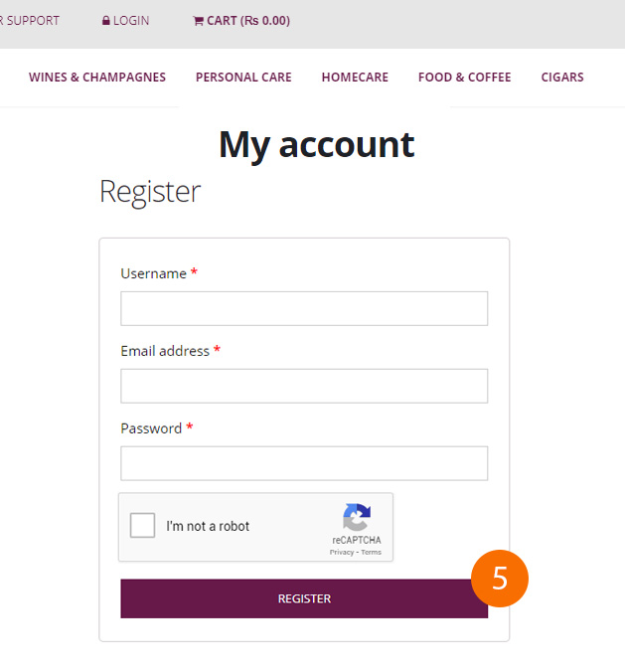Click the shopping cart icon
Screen dimensions: 625x672
[x=198, y=21]
